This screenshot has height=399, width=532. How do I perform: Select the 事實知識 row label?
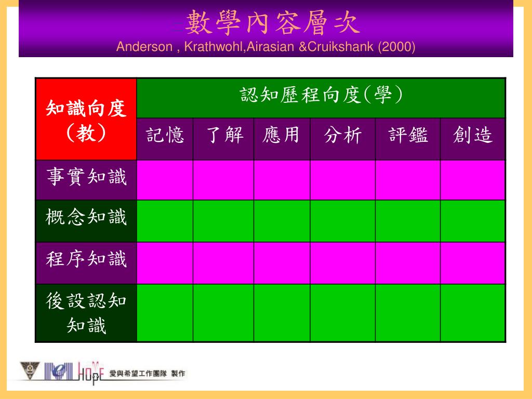(86, 180)
